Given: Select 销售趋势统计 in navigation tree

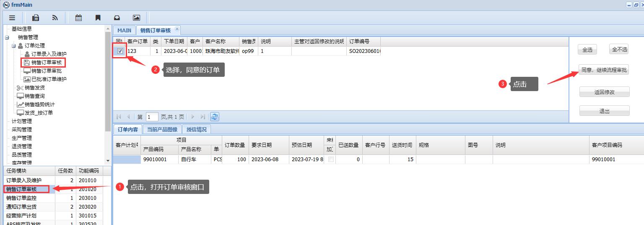Looking at the screenshot, I should 40,105.
